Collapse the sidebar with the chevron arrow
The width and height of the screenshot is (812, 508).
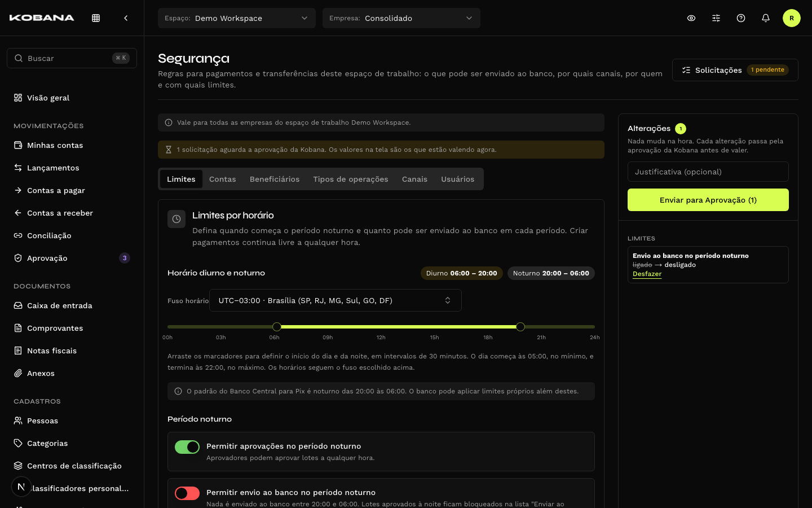[x=126, y=18]
